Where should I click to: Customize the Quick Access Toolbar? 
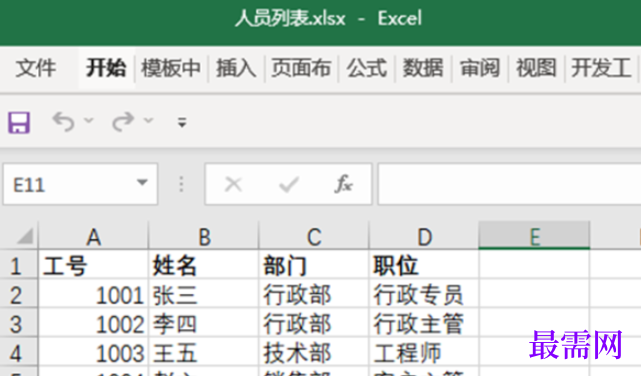coord(182,122)
